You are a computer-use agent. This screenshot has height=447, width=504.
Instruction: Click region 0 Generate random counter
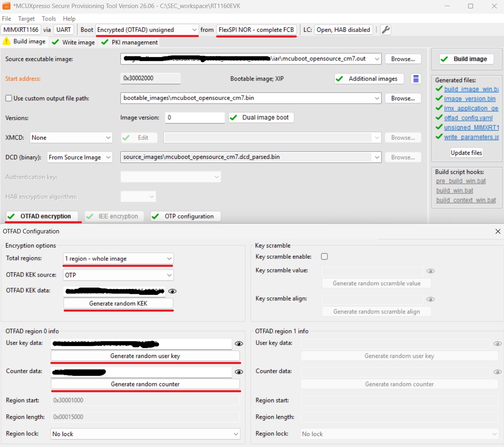pyautogui.click(x=145, y=384)
